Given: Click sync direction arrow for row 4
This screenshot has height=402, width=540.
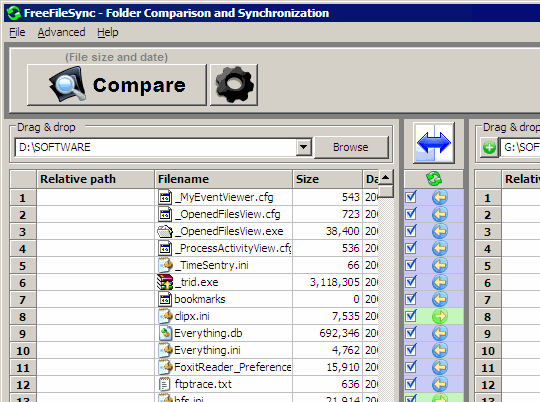Looking at the screenshot, I should pos(440,248).
